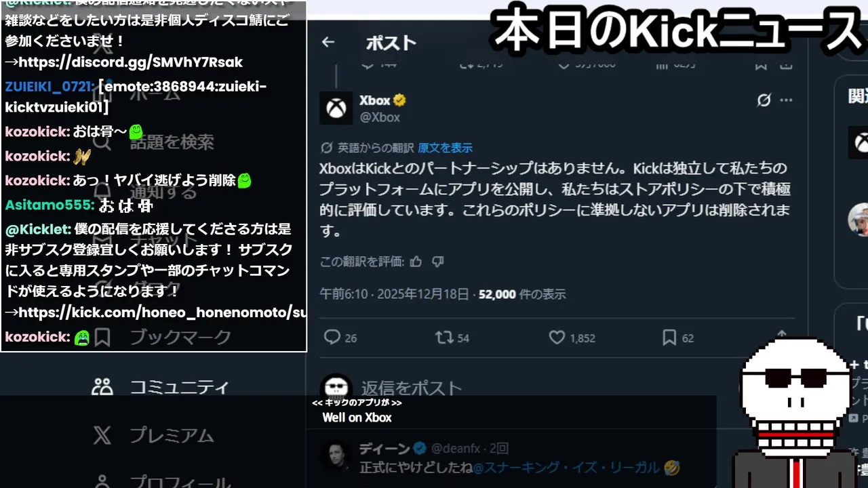Click the thumbs down translation rating icon
868x488 pixels.
[438, 262]
